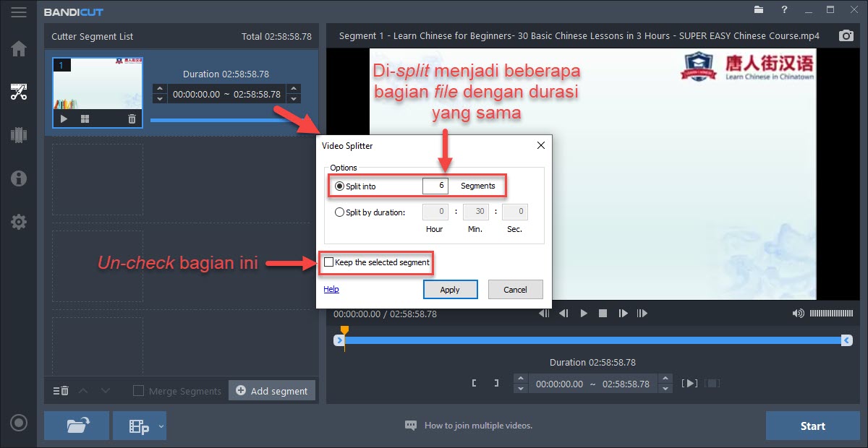The image size is (868, 448).
Task: Click the Sec. field in Split by duration
Action: [514, 212]
